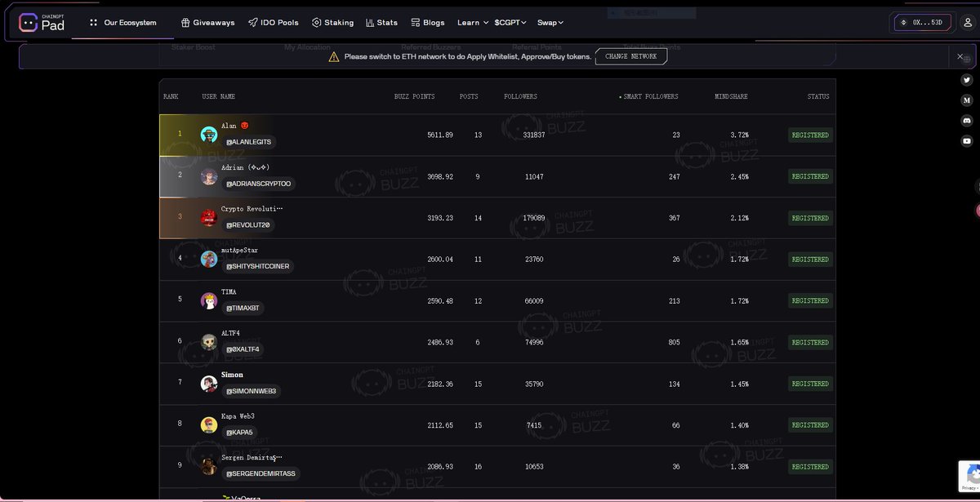Select the 3193.23 buzz points value
This screenshot has width=980, height=502.
click(439, 218)
